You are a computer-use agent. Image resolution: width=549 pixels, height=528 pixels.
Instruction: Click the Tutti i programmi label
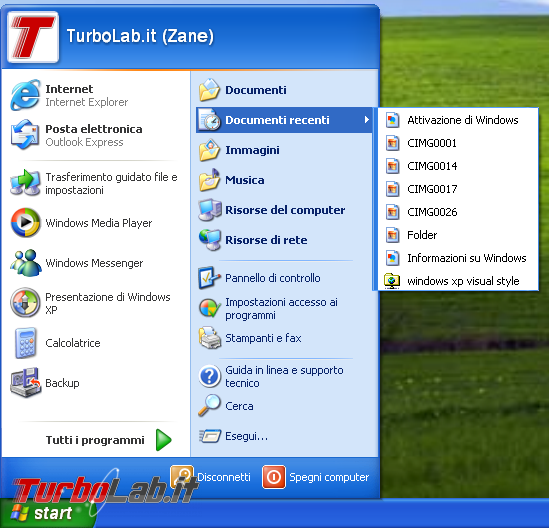95,440
